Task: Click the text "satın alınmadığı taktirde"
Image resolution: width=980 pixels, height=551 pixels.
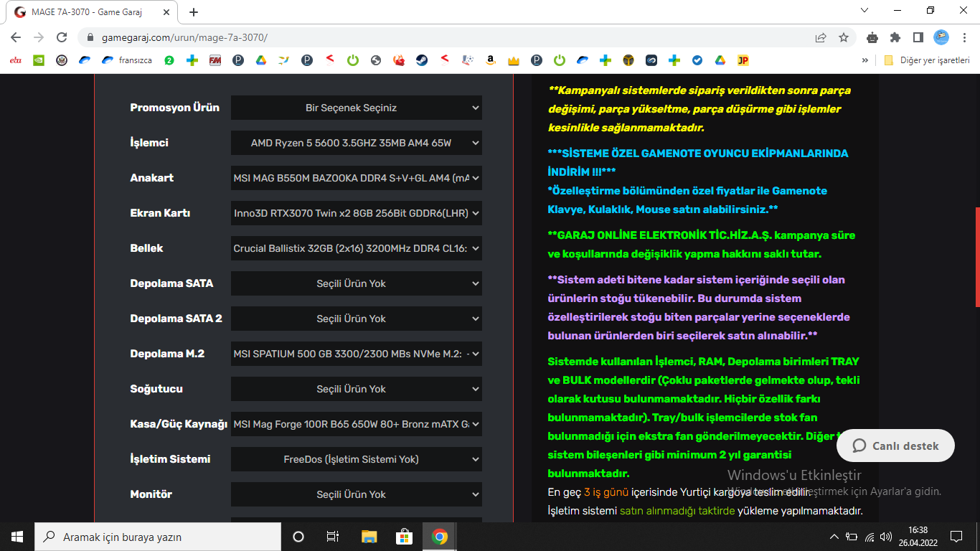Action: click(677, 511)
